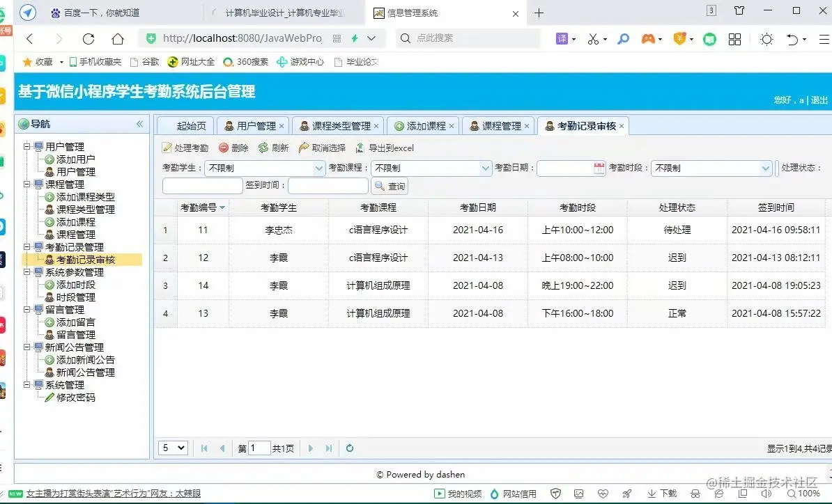Collapse the 课程管理 tree node

tap(26, 184)
